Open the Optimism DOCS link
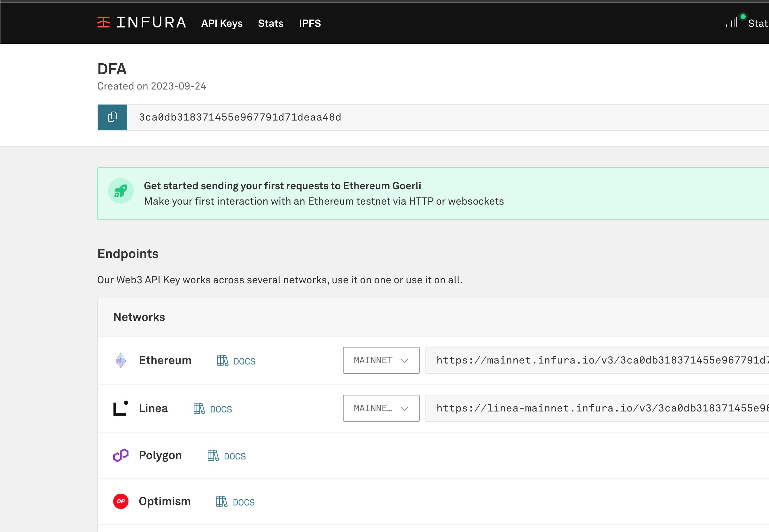Viewport: 769px width, 532px height. pyautogui.click(x=235, y=502)
